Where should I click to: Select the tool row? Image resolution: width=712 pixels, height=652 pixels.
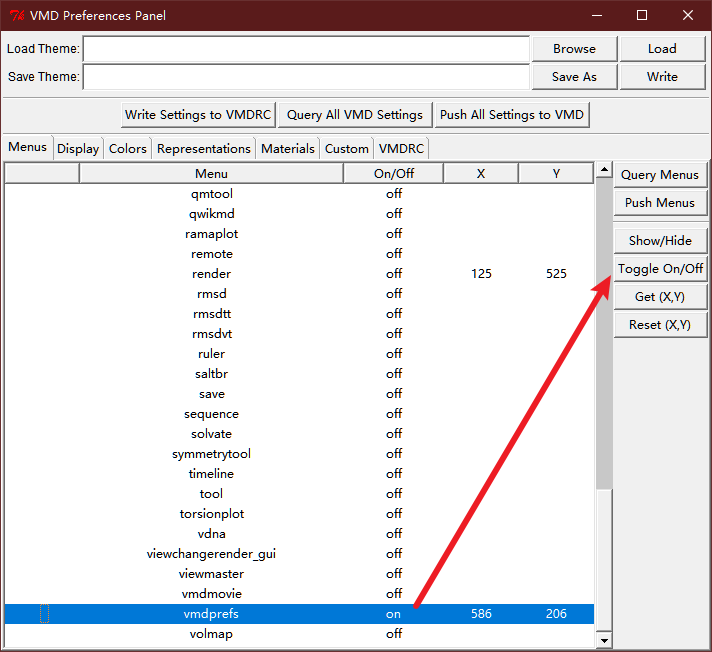click(299, 494)
